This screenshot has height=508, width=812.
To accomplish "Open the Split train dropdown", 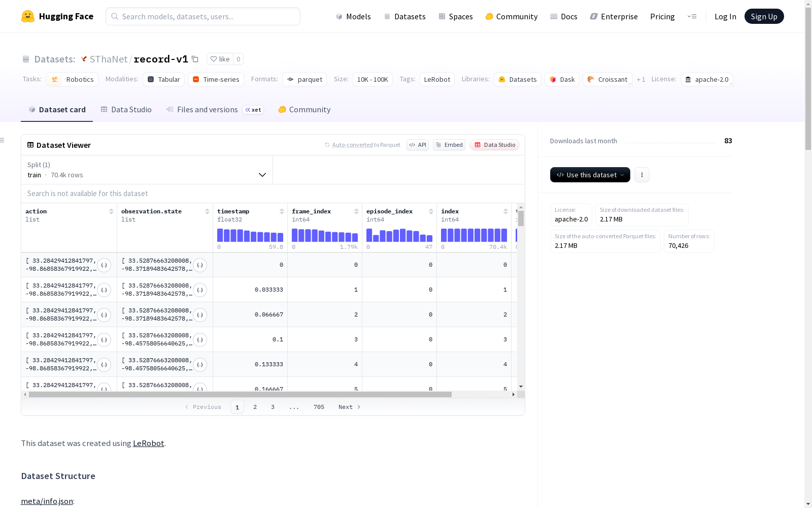I will pos(147,170).
